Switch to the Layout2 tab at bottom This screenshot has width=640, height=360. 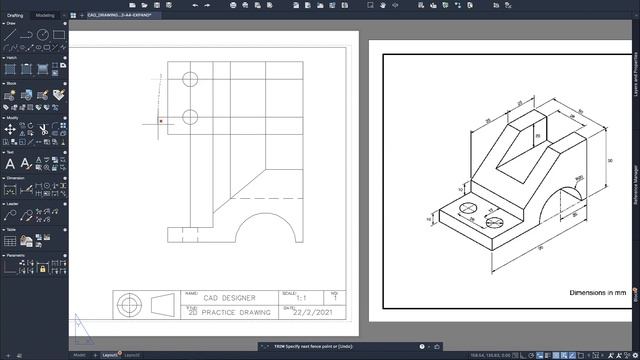tap(132, 355)
